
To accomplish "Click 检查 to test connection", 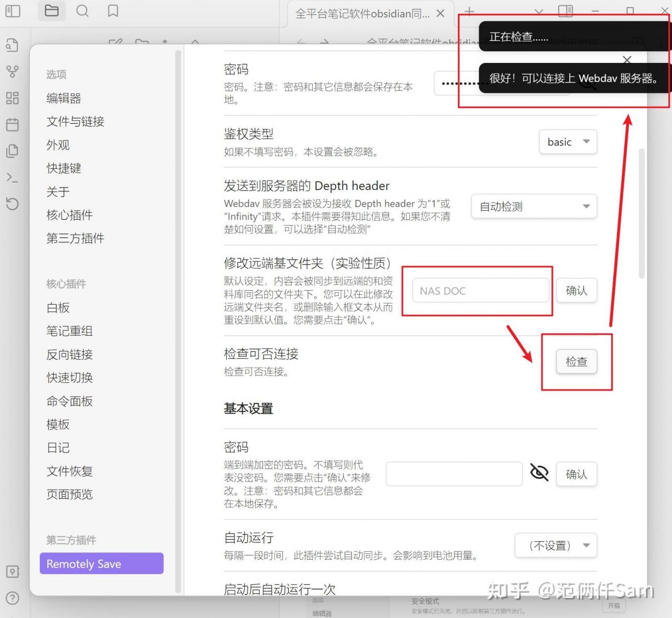I will (576, 361).
